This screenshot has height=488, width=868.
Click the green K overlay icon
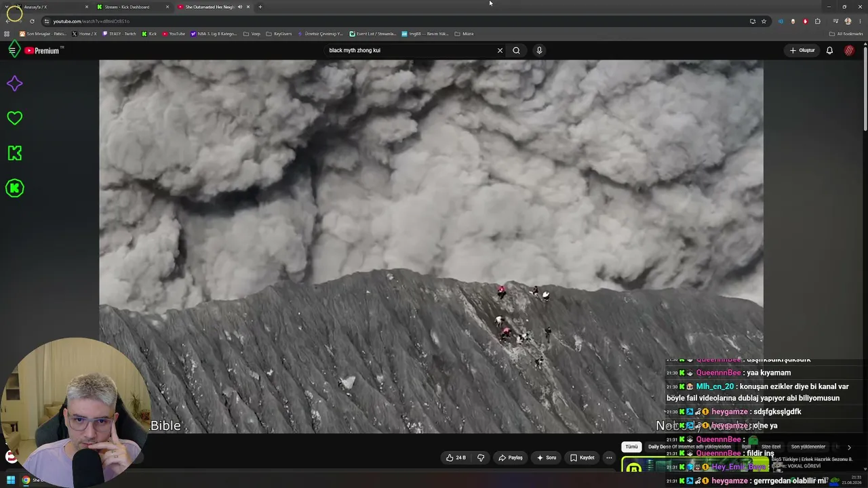tap(14, 153)
